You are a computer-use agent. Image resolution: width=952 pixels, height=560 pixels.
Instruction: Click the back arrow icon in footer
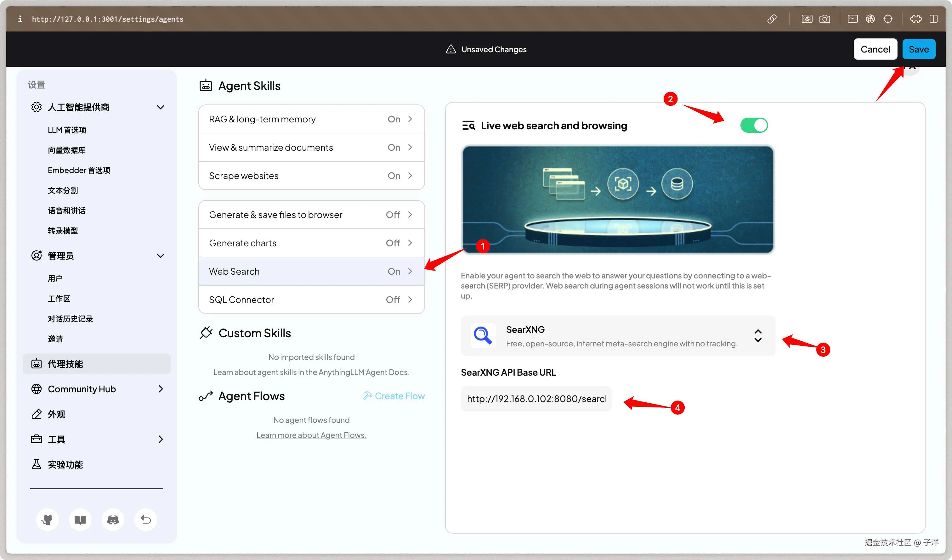[145, 520]
